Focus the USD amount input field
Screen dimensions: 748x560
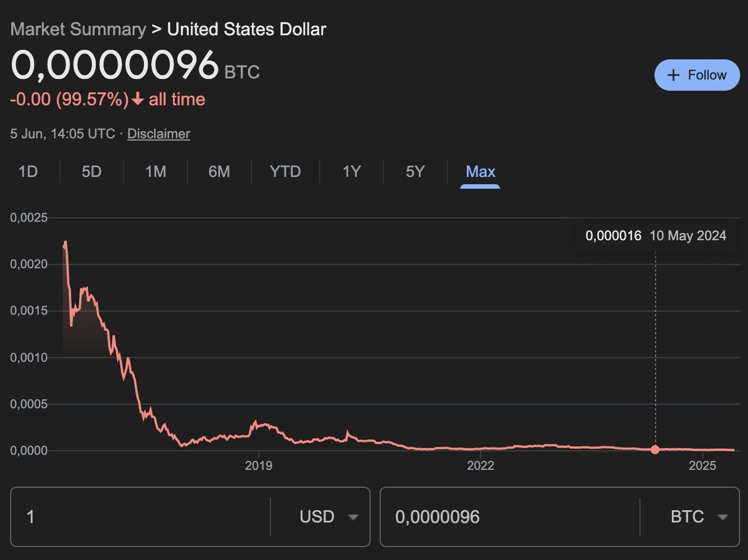(x=140, y=517)
